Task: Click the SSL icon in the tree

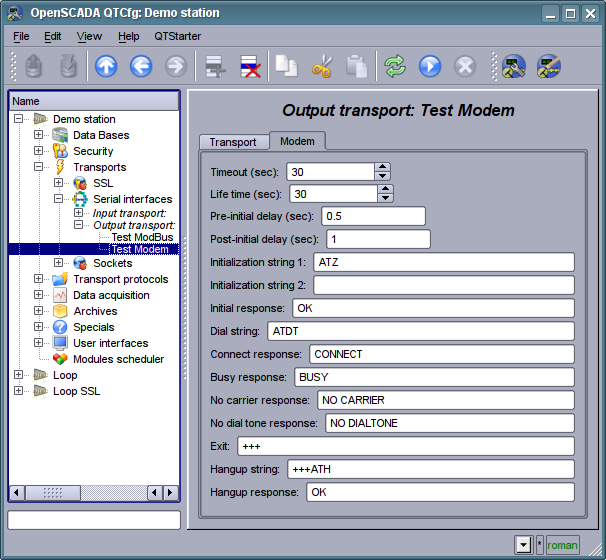Action: click(x=80, y=183)
